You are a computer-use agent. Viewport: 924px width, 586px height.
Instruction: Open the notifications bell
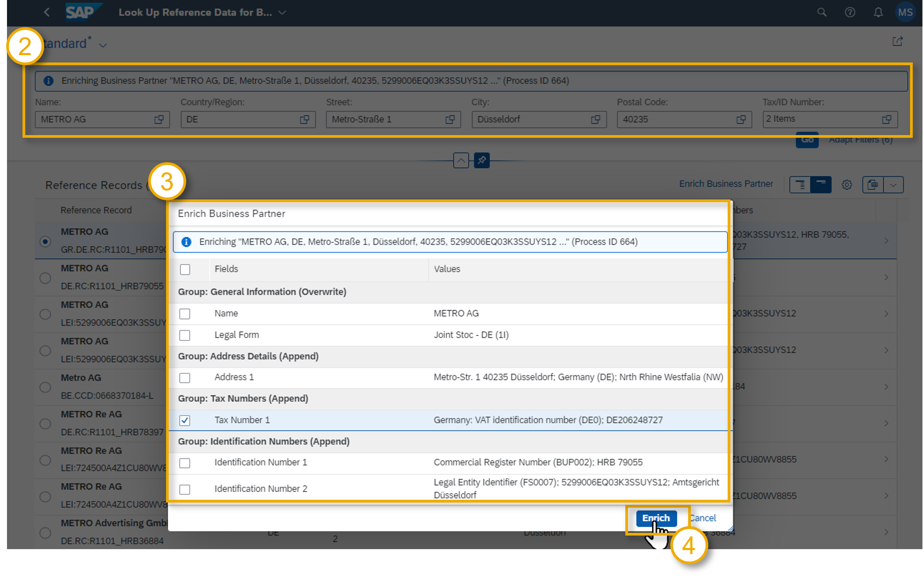coord(878,12)
